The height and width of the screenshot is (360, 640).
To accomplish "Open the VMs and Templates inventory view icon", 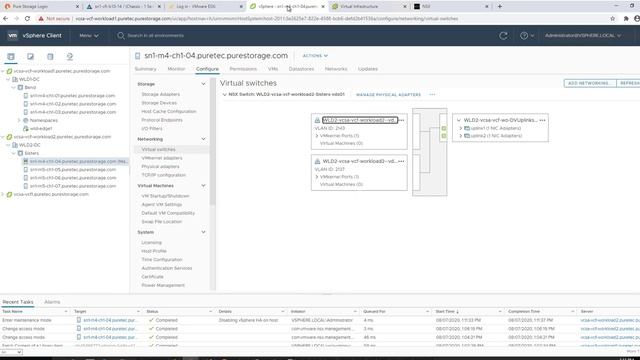I will tap(31, 57).
